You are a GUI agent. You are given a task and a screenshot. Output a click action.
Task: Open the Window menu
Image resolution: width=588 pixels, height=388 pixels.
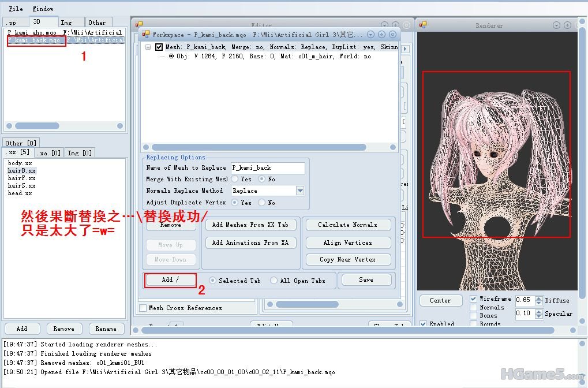(x=43, y=9)
